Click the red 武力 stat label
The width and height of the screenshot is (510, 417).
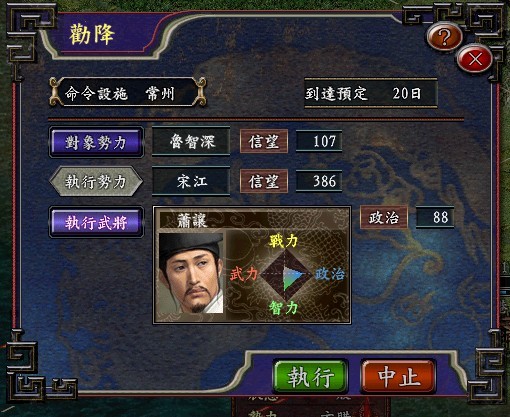(x=244, y=274)
